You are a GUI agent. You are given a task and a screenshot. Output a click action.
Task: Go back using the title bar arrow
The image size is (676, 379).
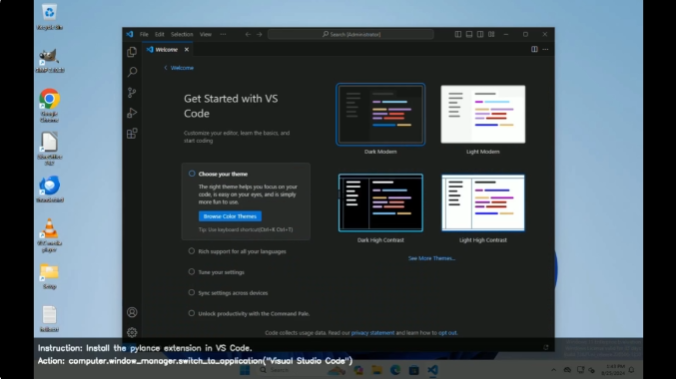click(248, 34)
